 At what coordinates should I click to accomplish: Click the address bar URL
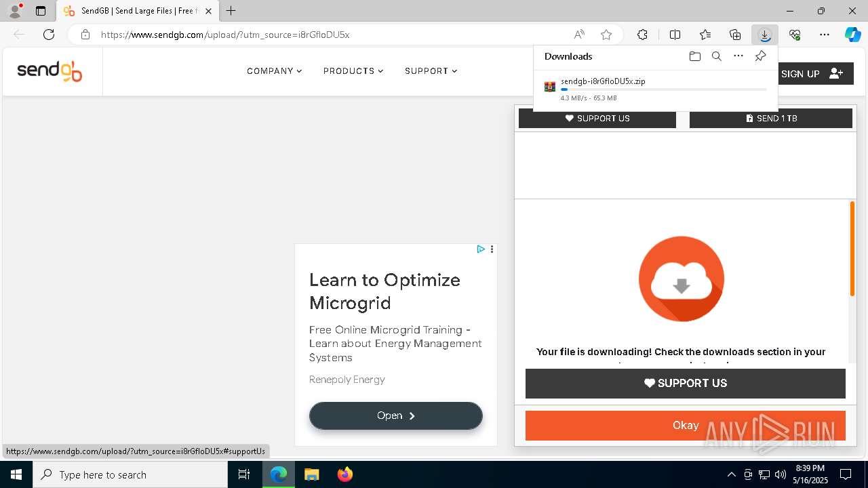[225, 35]
